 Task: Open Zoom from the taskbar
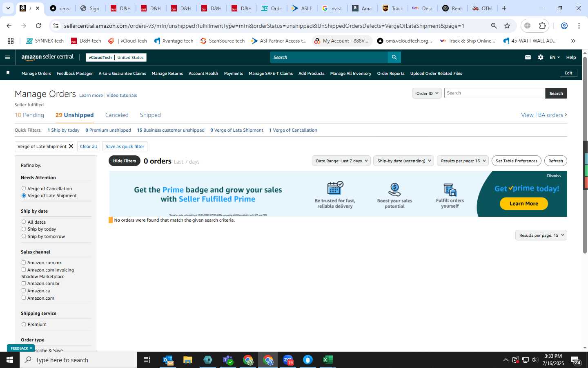288,360
